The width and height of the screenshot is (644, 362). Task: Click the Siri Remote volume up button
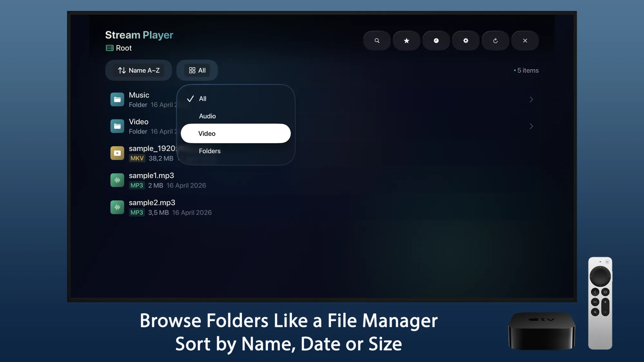pyautogui.click(x=605, y=302)
